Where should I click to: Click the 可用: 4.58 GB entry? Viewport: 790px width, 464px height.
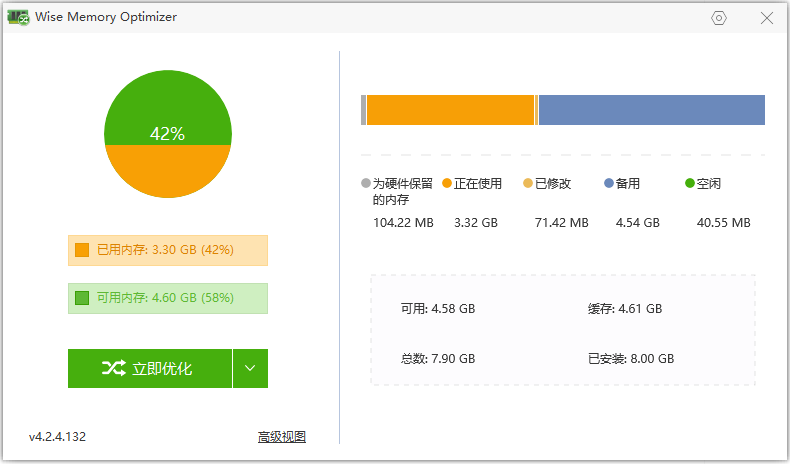(x=438, y=309)
